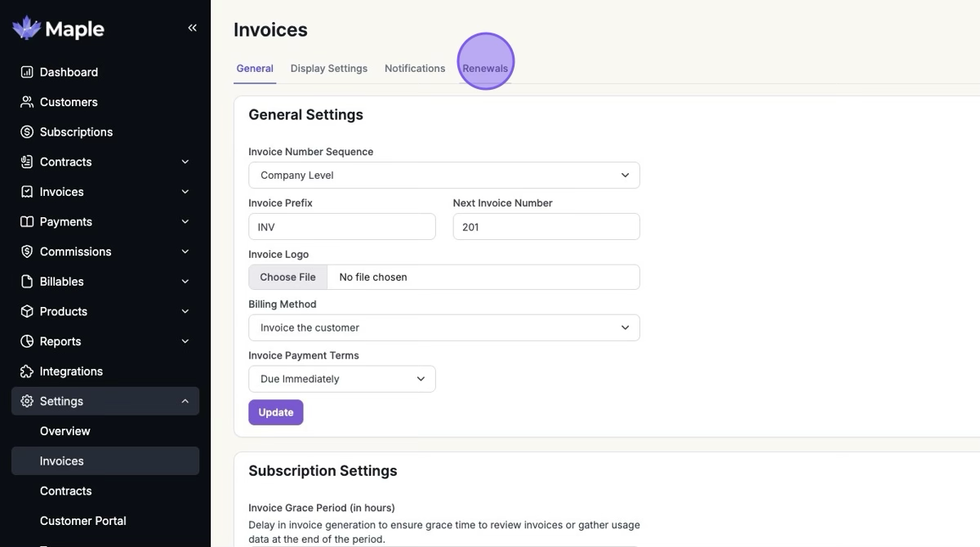
Task: Collapse the Settings sidebar section
Action: click(185, 401)
